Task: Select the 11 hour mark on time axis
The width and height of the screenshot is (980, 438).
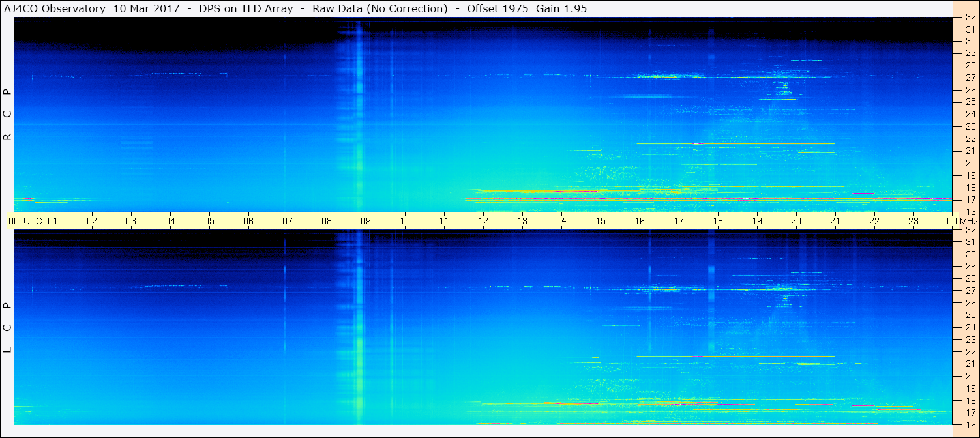Action: point(444,221)
